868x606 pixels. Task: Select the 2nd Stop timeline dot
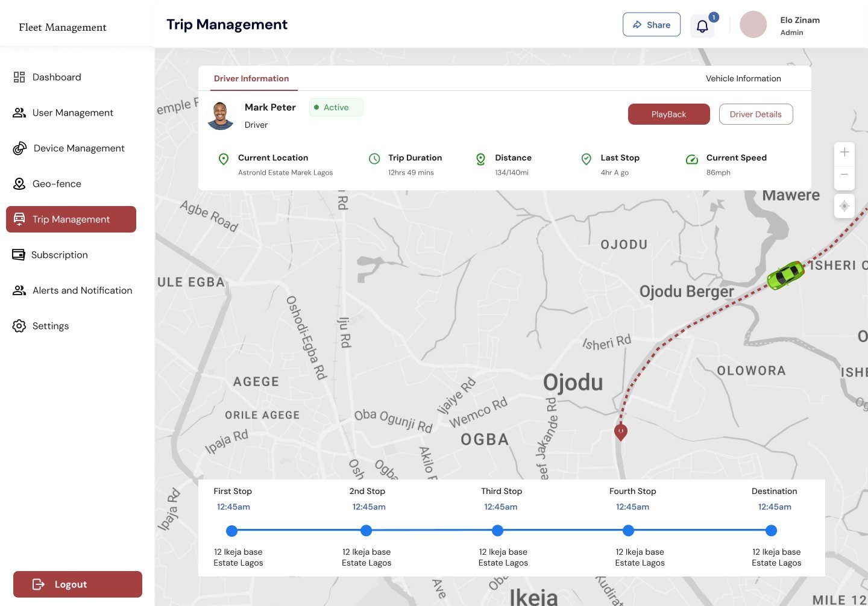[x=366, y=531]
